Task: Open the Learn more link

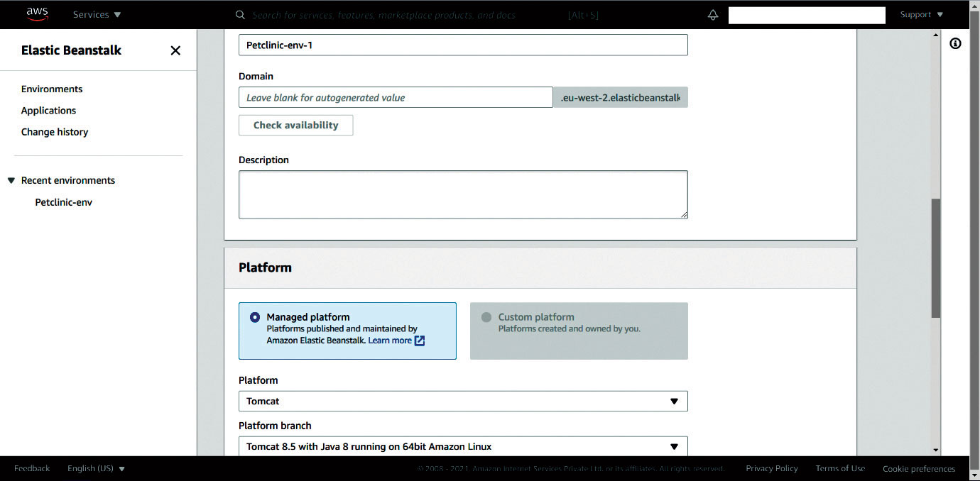Action: point(389,341)
